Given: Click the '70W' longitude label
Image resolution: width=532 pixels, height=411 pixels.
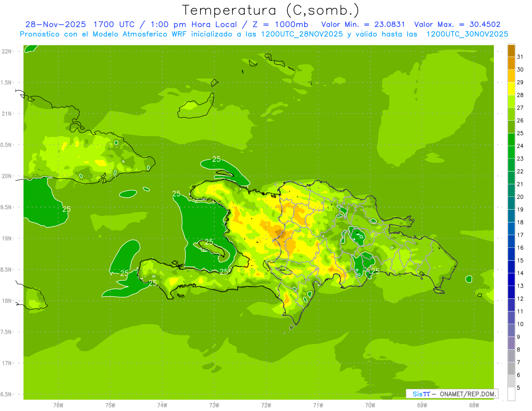Looking at the screenshot, I should (370, 405).
